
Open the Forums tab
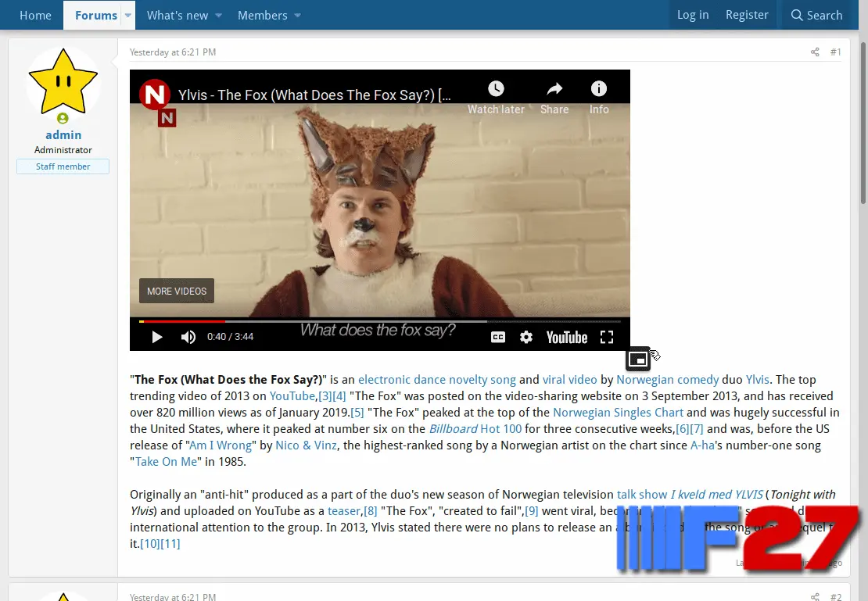click(x=95, y=16)
